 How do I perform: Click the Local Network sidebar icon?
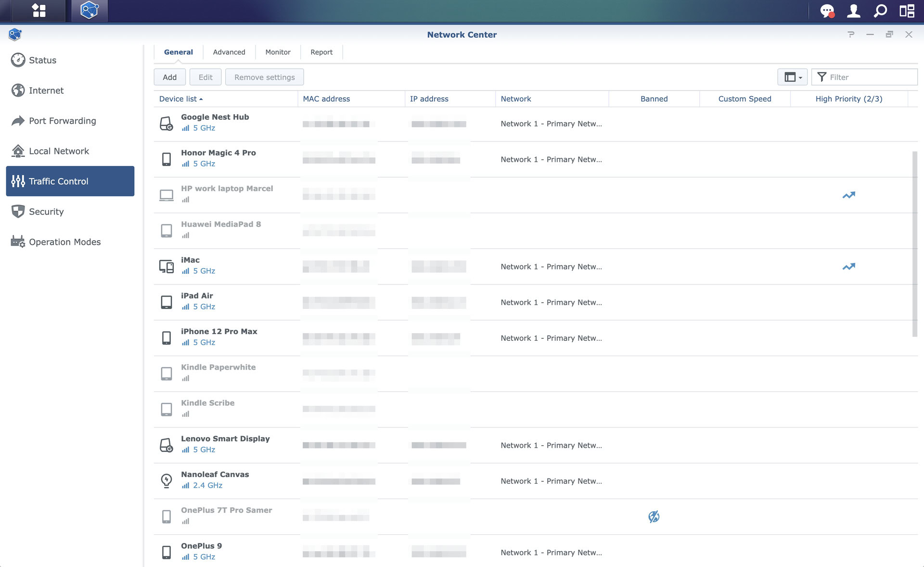point(18,151)
